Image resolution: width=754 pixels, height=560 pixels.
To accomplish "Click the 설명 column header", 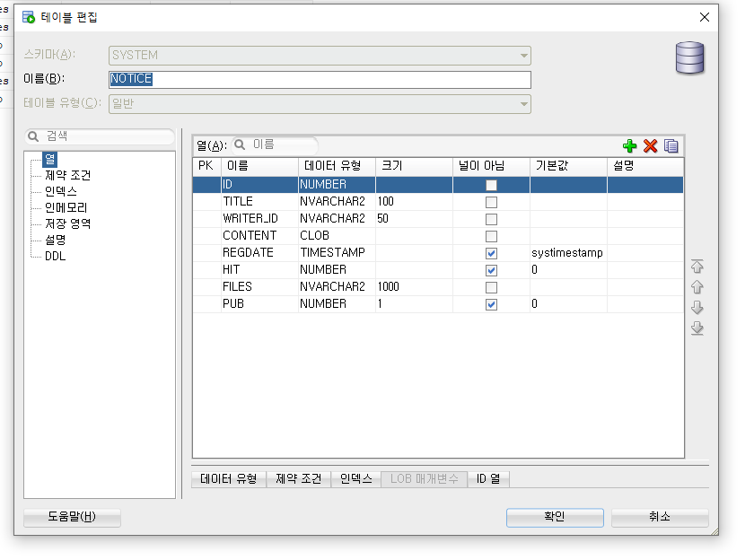I will (x=645, y=166).
